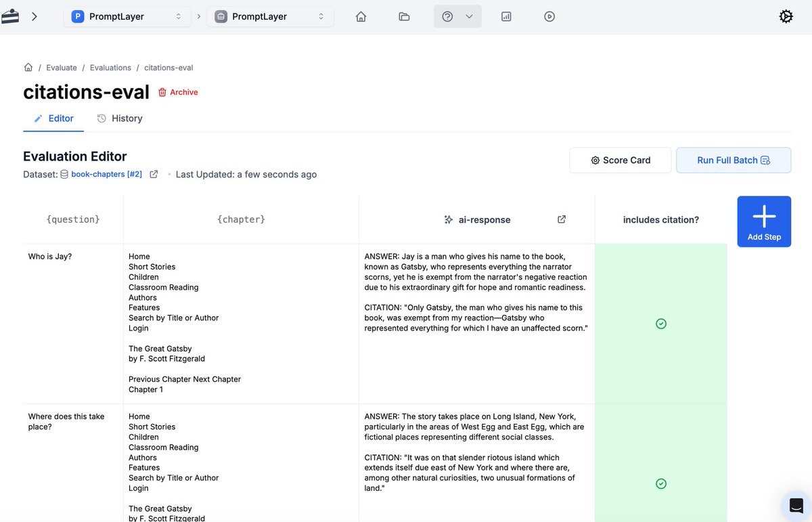This screenshot has width=812, height=522.
Task: Click the Long Island answer response cell
Action: tap(477, 463)
